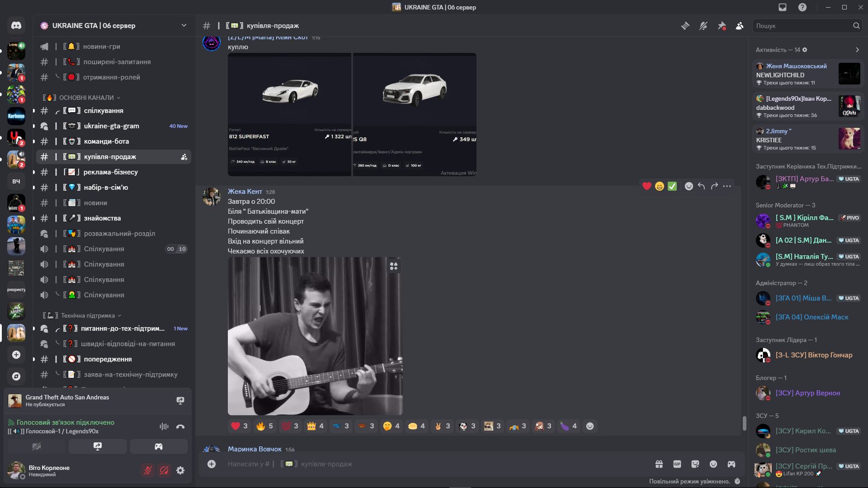Add a server with the plus button
This screenshot has height=488, width=868.
16,355
